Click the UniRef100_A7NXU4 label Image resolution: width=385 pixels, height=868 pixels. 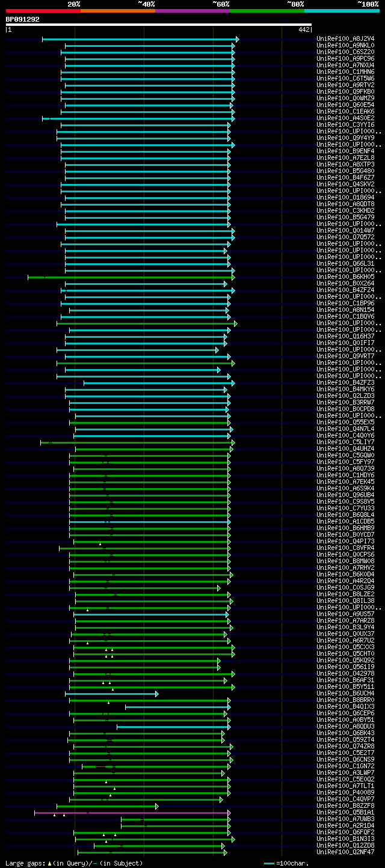345,65
